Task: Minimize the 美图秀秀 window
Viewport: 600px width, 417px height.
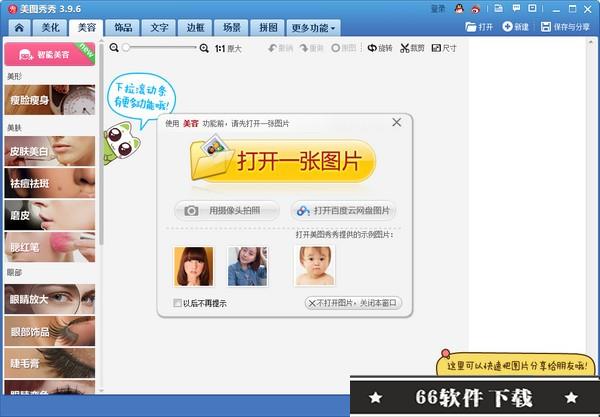Action: pos(556,9)
